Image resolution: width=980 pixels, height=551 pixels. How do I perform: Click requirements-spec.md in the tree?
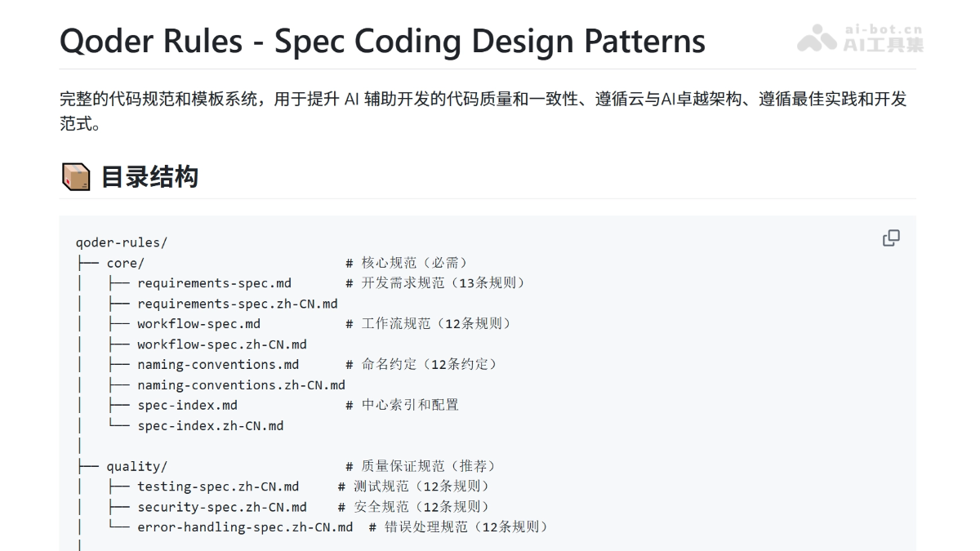214,283
